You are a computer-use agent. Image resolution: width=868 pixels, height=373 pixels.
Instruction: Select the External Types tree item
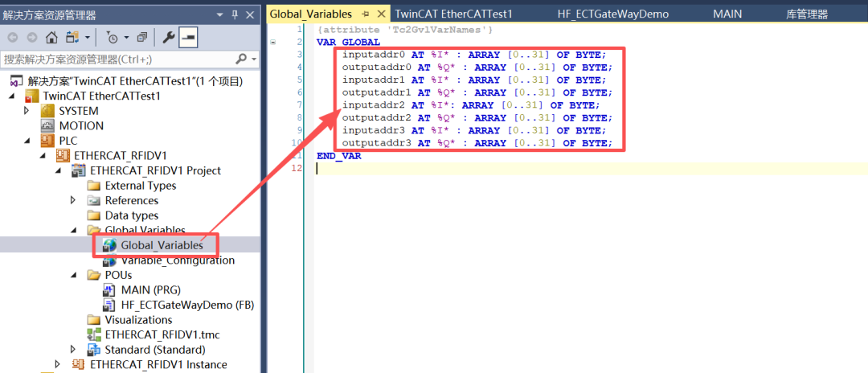click(141, 186)
